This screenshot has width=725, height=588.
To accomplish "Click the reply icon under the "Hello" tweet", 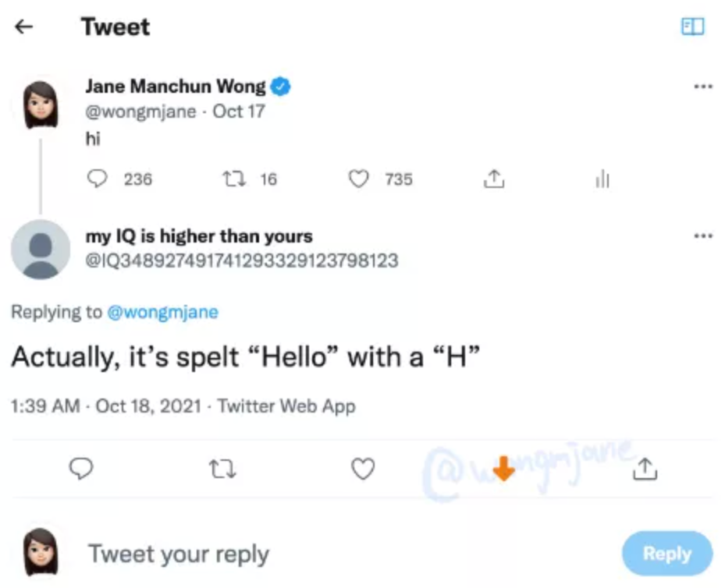I will (82, 468).
